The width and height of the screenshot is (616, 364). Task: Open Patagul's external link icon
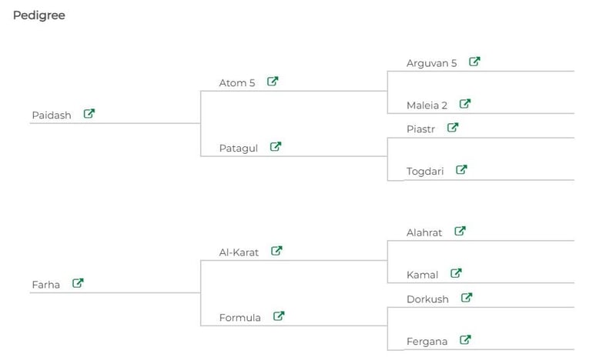click(276, 146)
